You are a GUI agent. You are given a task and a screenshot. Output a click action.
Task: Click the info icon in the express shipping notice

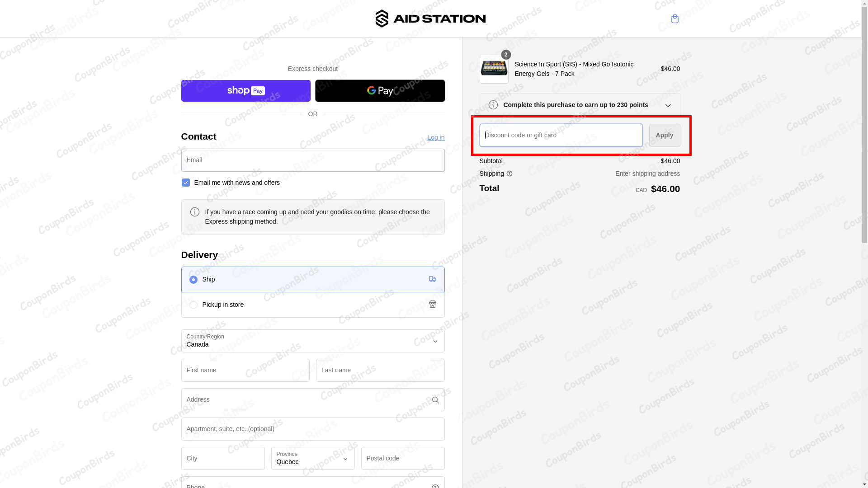coord(195,211)
